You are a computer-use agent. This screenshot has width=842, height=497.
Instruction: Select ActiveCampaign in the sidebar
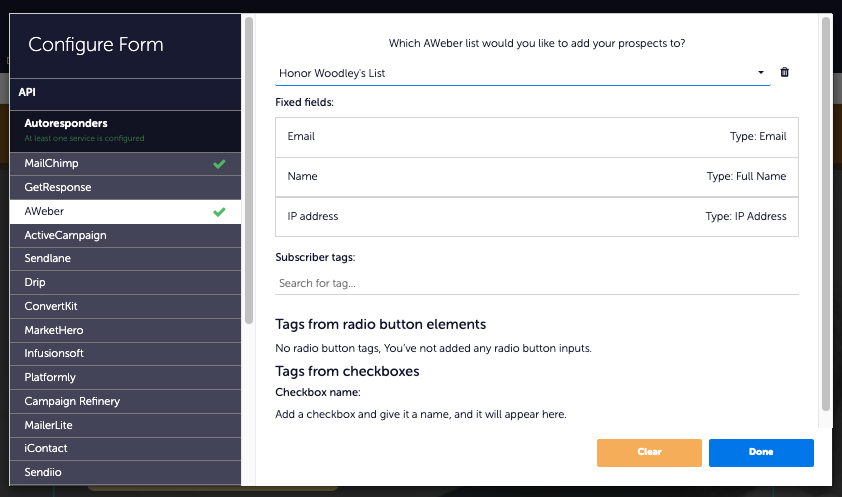pyautogui.click(x=65, y=235)
